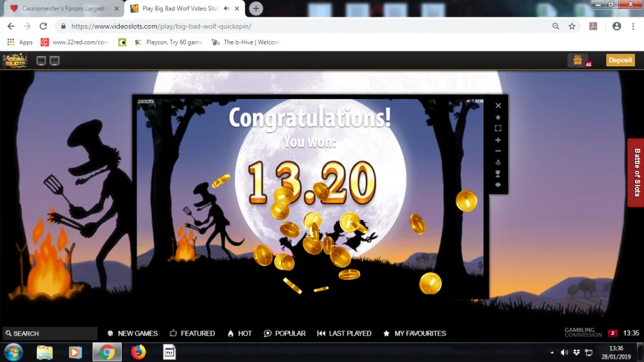The width and height of the screenshot is (644, 362).
Task: Open the Chrome three-dot menu
Action: (x=633, y=26)
